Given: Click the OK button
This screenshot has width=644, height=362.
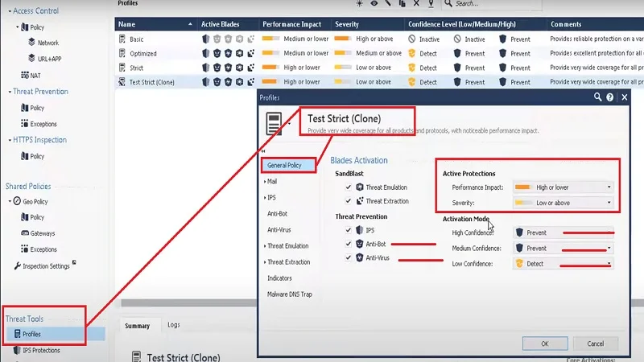Looking at the screenshot, I should (x=545, y=343).
